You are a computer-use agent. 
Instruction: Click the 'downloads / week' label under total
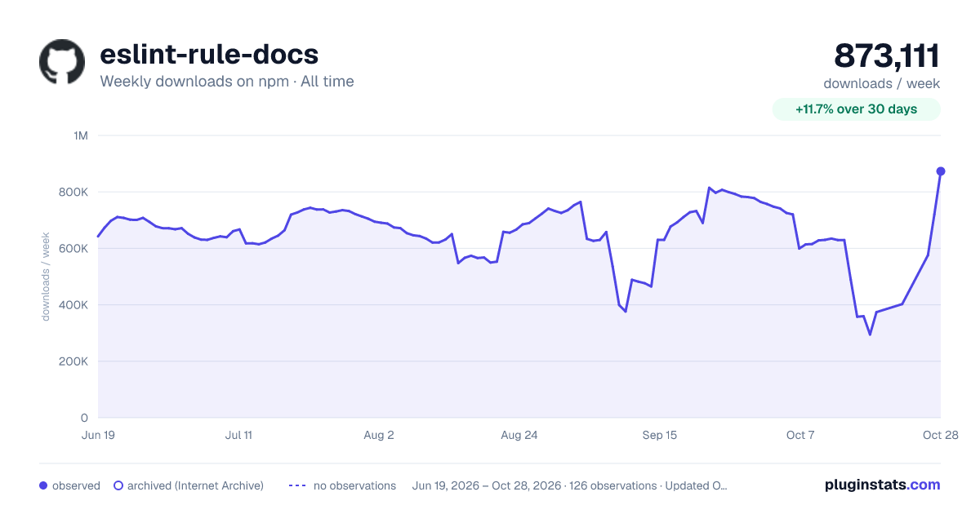point(882,83)
